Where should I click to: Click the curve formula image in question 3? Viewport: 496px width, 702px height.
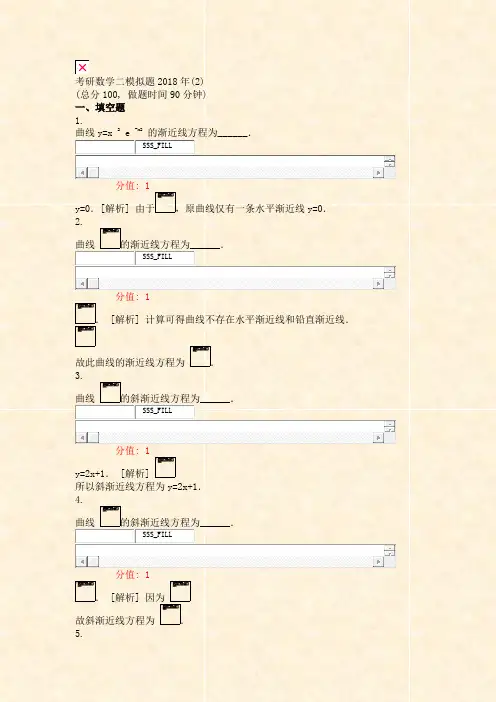(110, 393)
